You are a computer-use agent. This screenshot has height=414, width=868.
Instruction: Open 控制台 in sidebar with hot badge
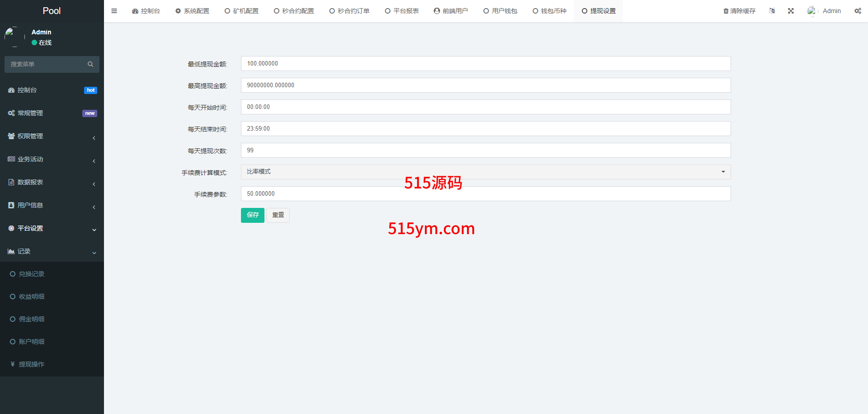[x=27, y=90]
